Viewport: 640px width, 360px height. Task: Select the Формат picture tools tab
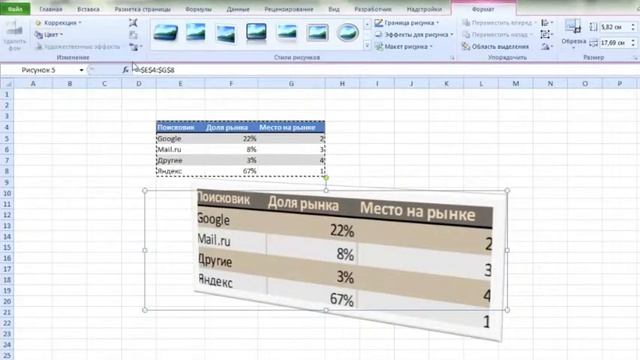pyautogui.click(x=483, y=9)
